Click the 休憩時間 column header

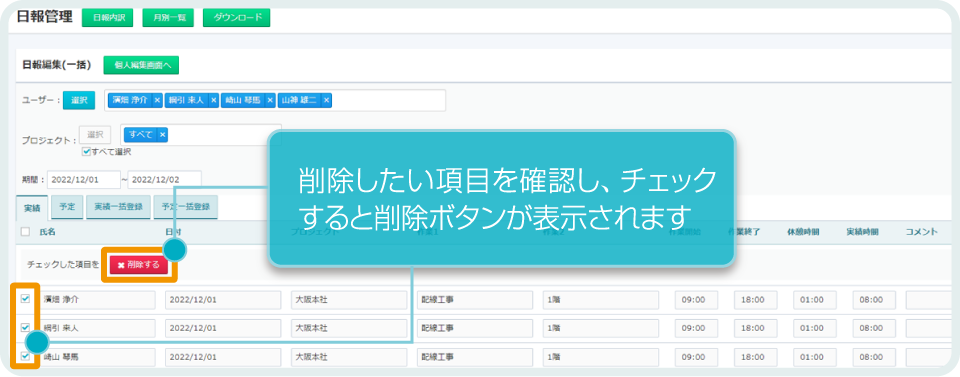click(803, 233)
